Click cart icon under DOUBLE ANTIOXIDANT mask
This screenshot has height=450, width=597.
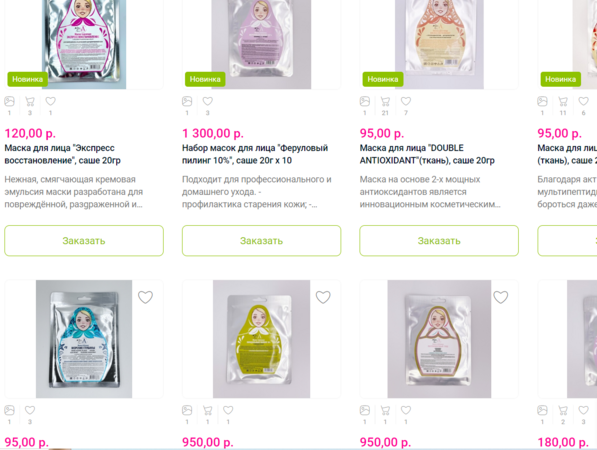click(385, 101)
